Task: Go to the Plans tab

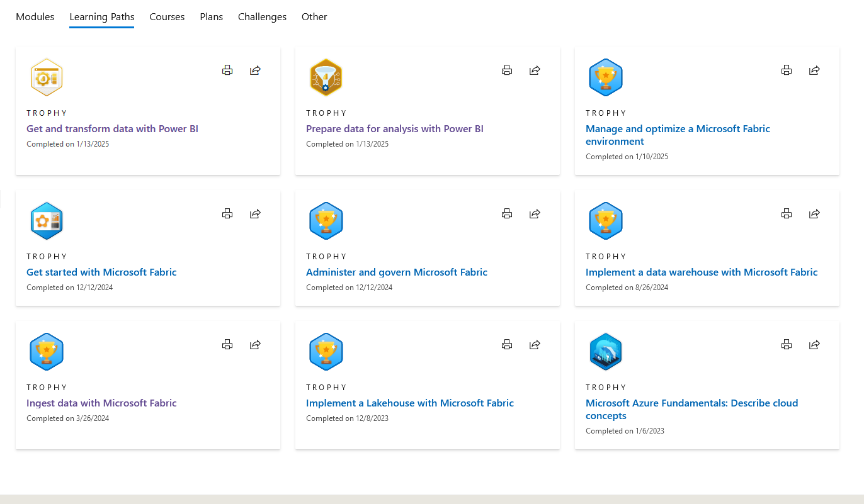Action: pos(212,17)
